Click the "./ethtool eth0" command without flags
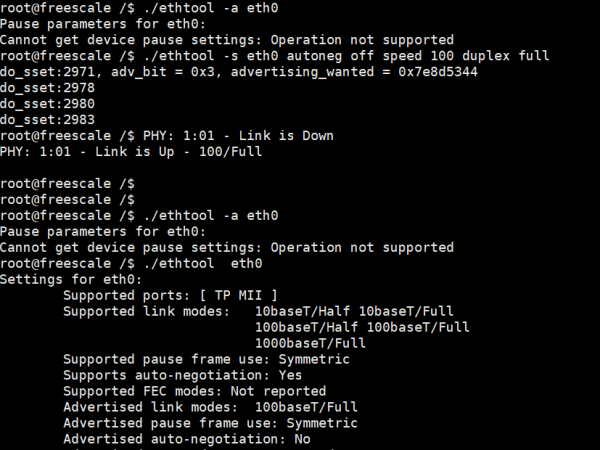The height and width of the screenshot is (450, 600). pos(202,263)
